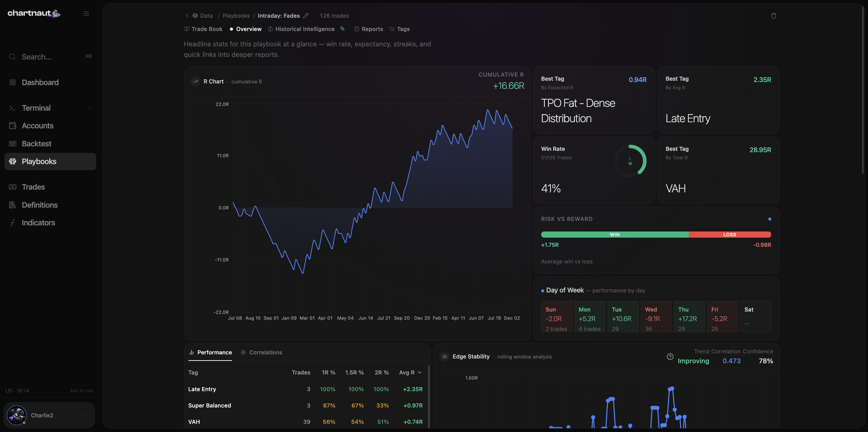
Task: Select the Performance tab
Action: 210,352
